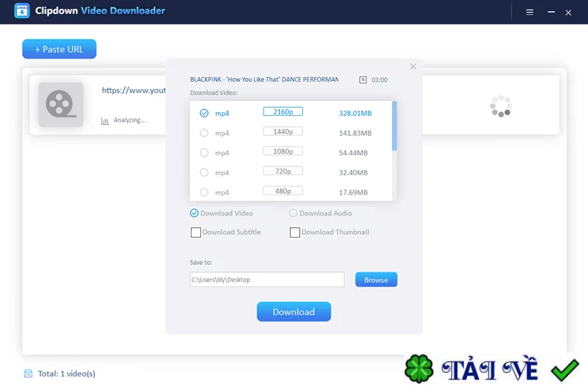
Task: Click the 32.40MB file size
Action: click(x=353, y=173)
